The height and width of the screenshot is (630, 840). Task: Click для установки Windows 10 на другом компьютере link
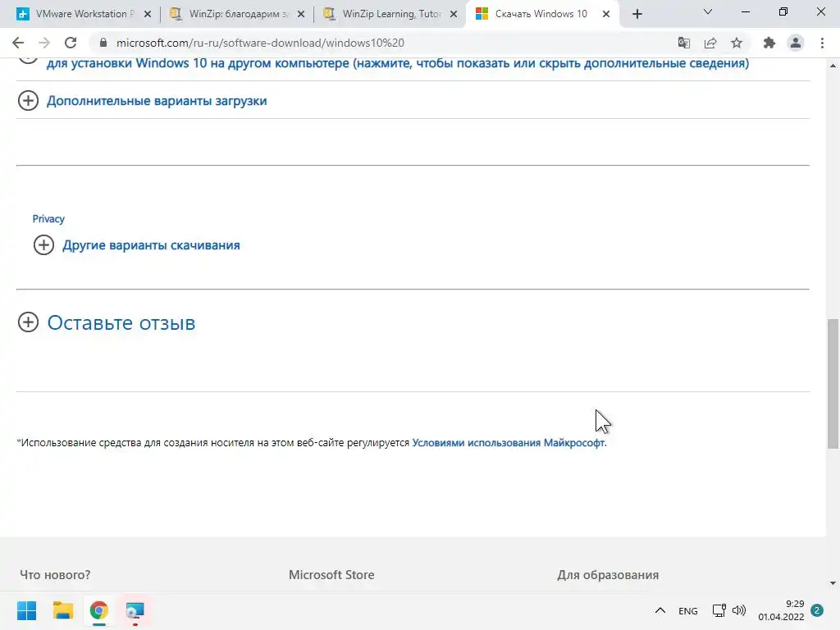point(398,63)
